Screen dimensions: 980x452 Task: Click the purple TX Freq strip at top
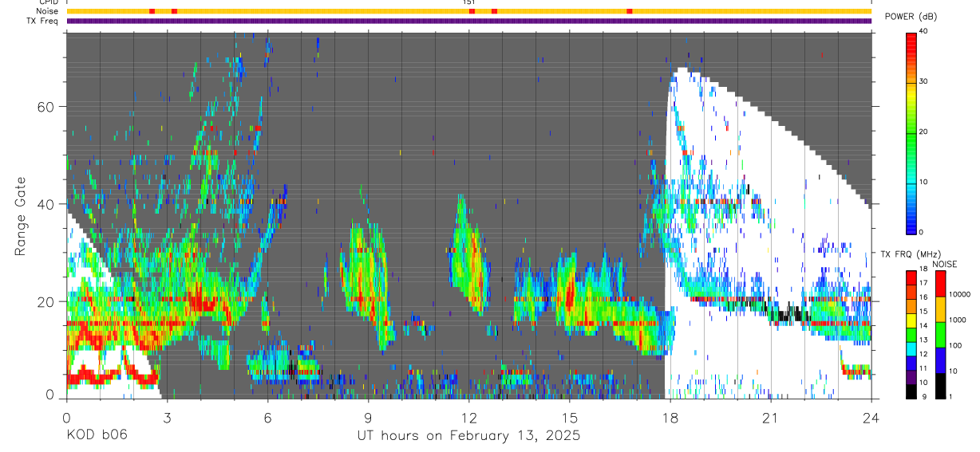(x=468, y=21)
